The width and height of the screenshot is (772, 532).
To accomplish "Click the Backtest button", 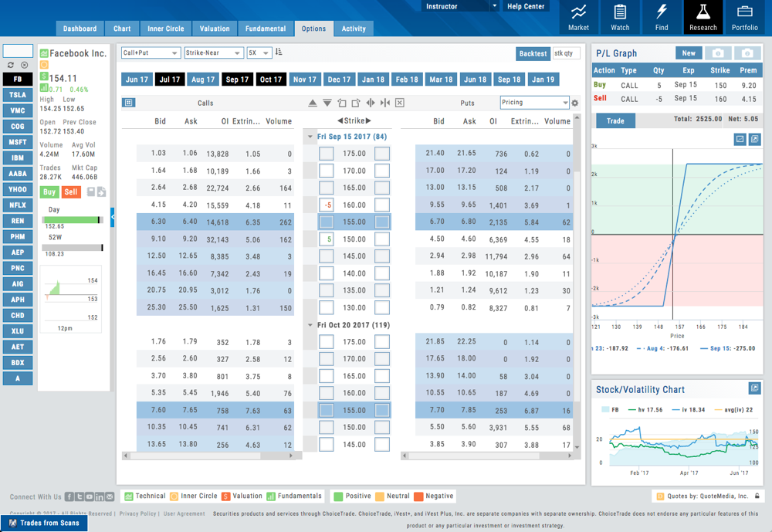I will tap(533, 53).
